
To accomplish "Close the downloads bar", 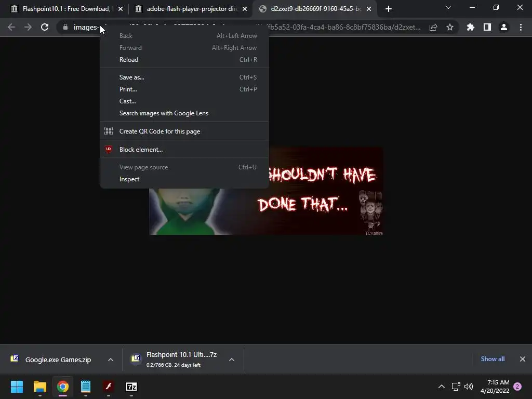I will pyautogui.click(x=523, y=359).
